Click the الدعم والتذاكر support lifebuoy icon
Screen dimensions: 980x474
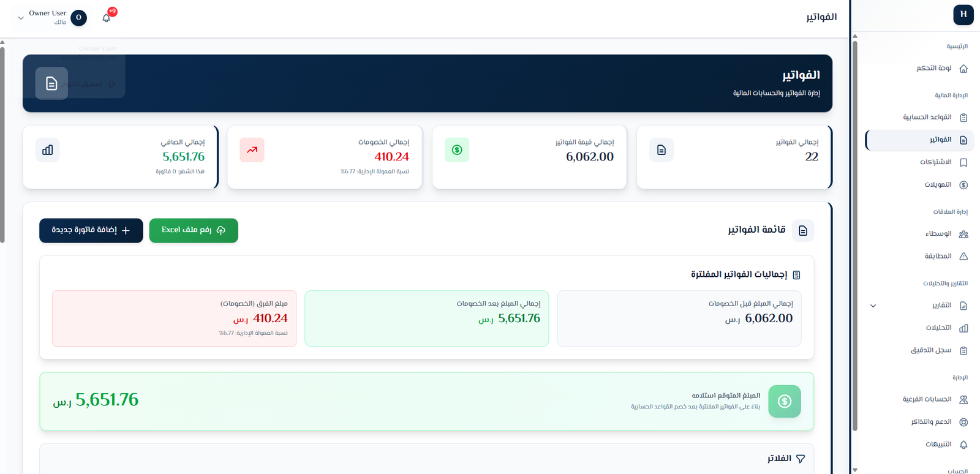tap(963, 422)
